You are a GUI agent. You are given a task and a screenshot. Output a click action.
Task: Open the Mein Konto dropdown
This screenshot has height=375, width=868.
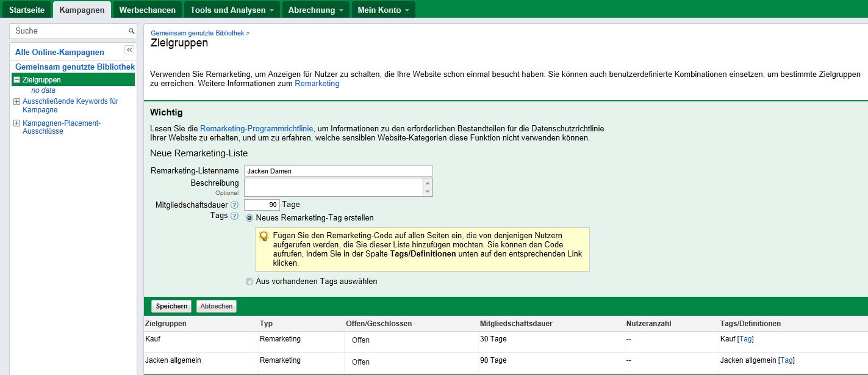click(x=384, y=10)
